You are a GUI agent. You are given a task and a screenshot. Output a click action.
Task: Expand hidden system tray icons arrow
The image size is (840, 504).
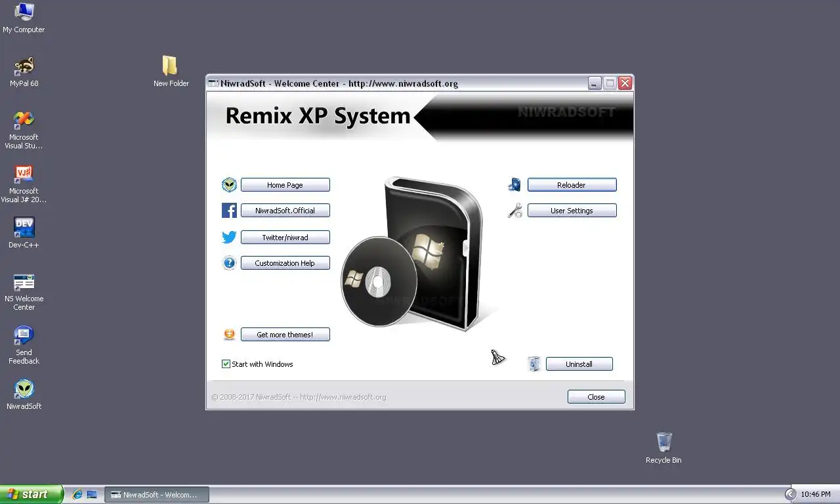point(791,494)
